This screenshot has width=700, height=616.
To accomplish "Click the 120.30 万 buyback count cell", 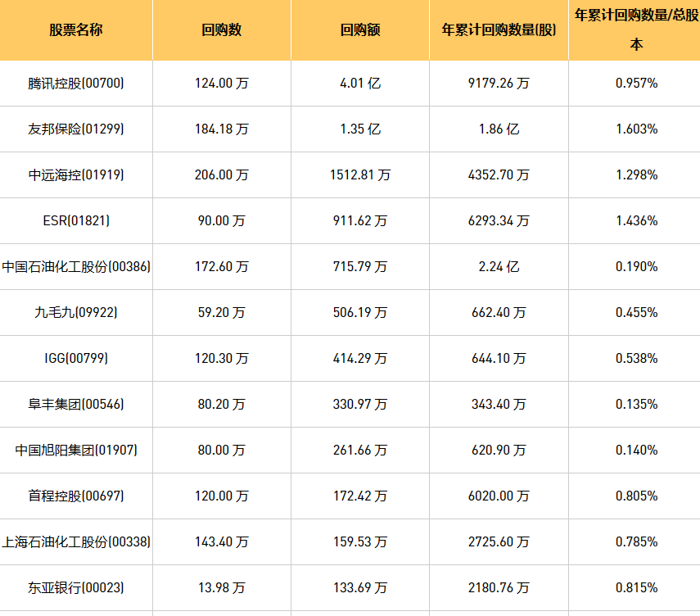I will click(221, 358).
